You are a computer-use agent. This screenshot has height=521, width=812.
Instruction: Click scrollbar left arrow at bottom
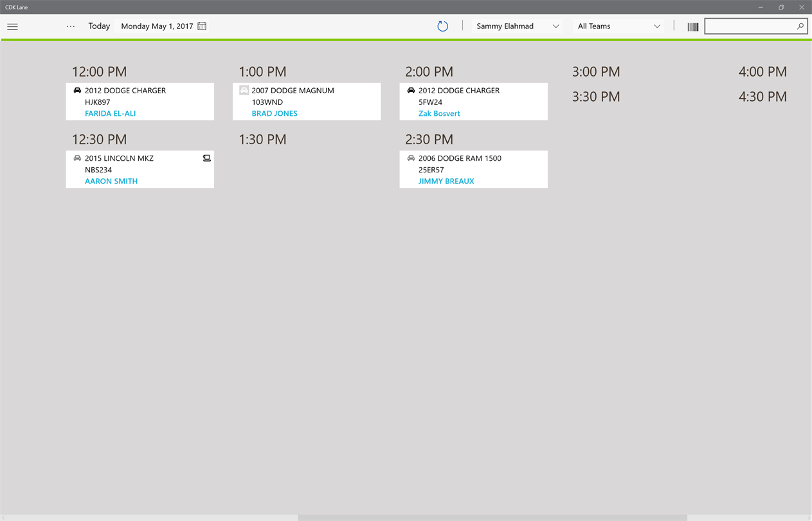coord(3,518)
